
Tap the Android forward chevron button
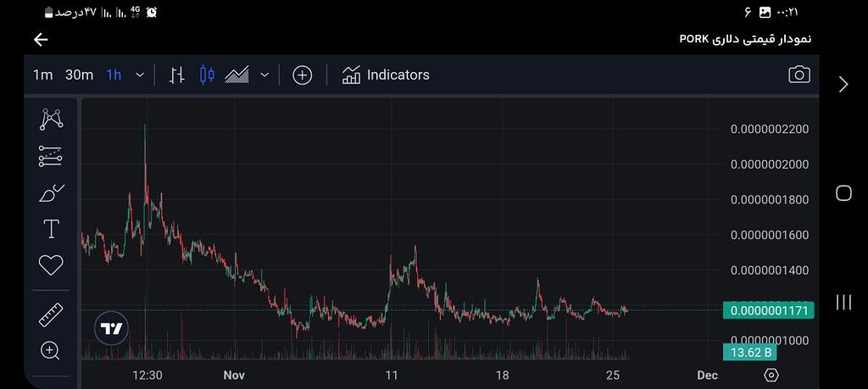[x=843, y=85]
